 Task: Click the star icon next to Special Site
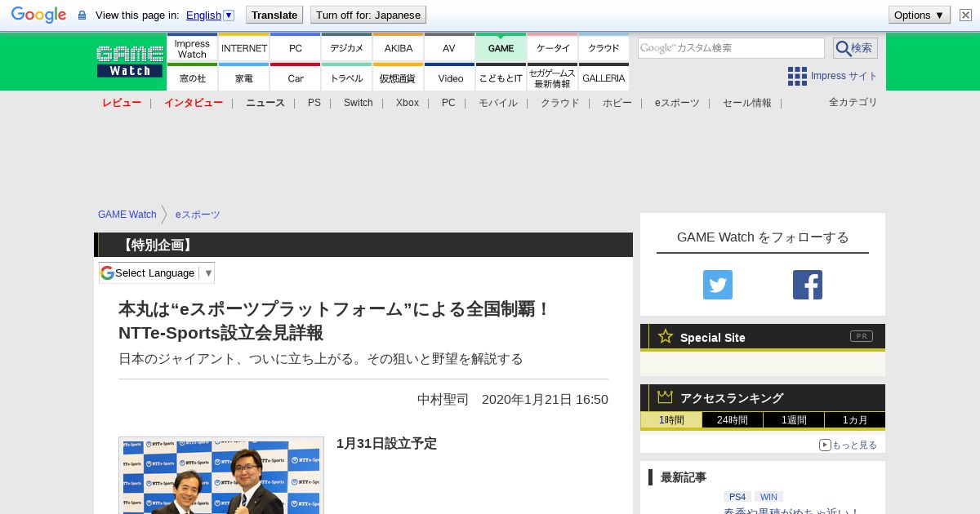(666, 336)
